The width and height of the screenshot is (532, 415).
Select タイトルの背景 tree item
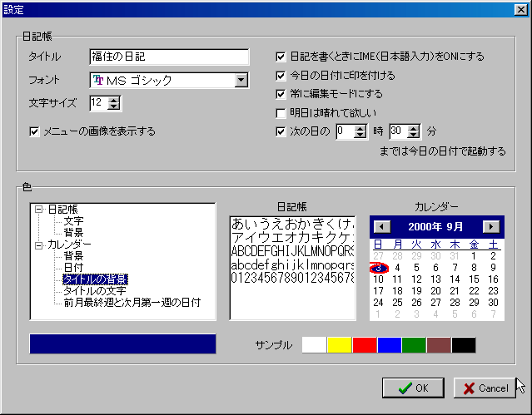point(95,279)
